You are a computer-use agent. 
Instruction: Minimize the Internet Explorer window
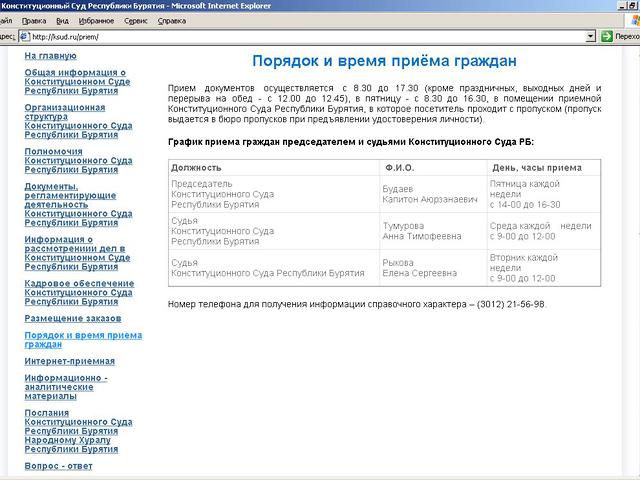(622, 5)
